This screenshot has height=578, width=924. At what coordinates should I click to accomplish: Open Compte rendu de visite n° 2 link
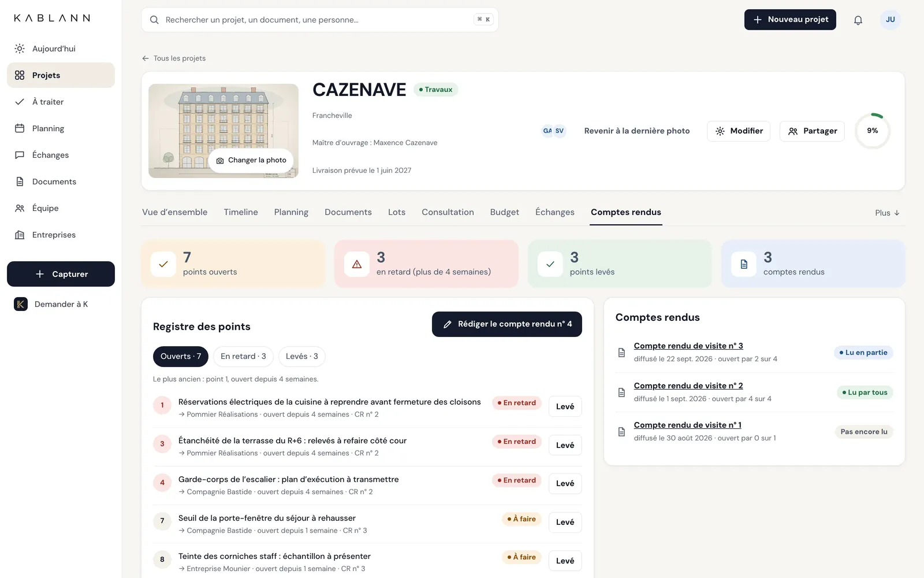click(688, 386)
